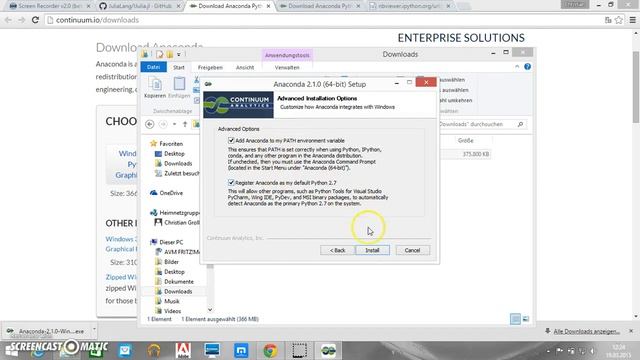Image resolution: width=640 pixels, height=360 pixels.
Task: Click the Explorer help question mark icon
Action: pyautogui.click(x=527, y=67)
